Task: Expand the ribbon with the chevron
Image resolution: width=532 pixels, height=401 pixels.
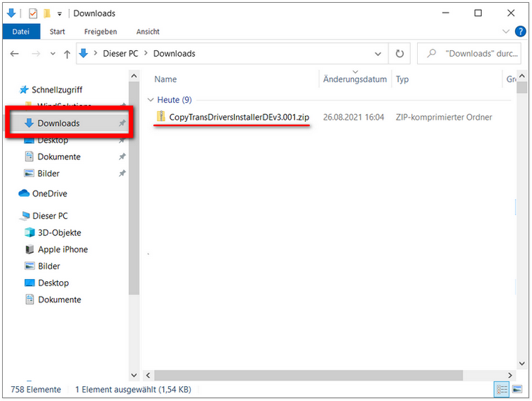Action: pyautogui.click(x=506, y=31)
